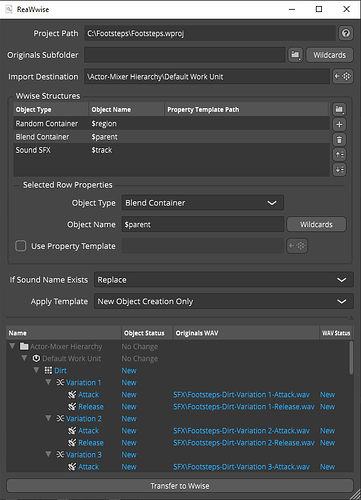Move the selected structure row down
This screenshot has height=500, width=361.
[x=339, y=169]
